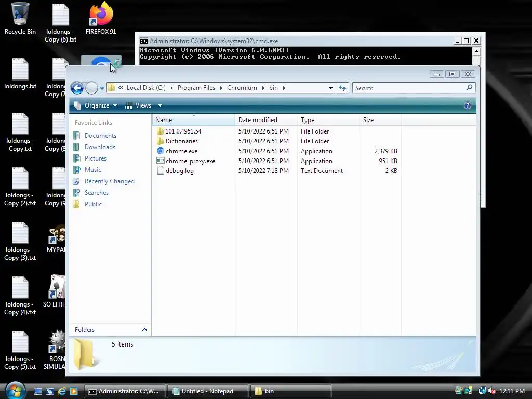Click the network tray icon
Screen dimensions: 532x399
click(482, 391)
